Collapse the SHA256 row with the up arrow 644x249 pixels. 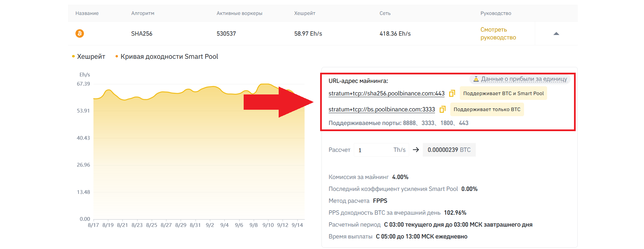tap(556, 34)
